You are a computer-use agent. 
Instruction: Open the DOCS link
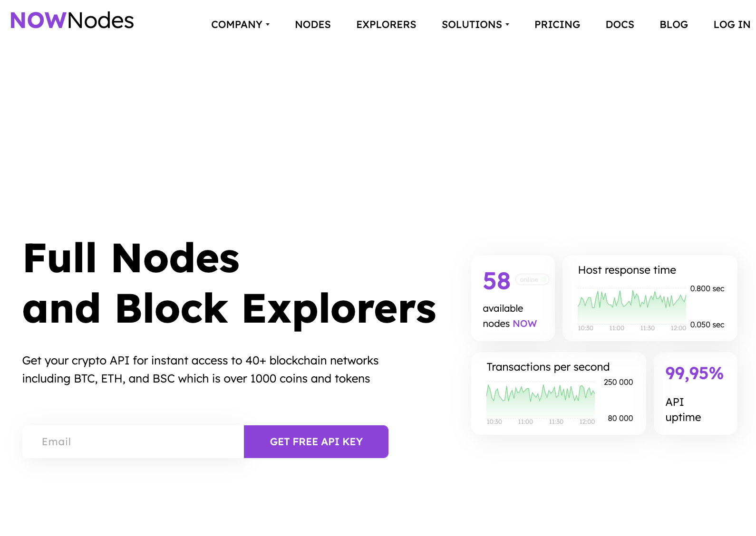click(620, 25)
